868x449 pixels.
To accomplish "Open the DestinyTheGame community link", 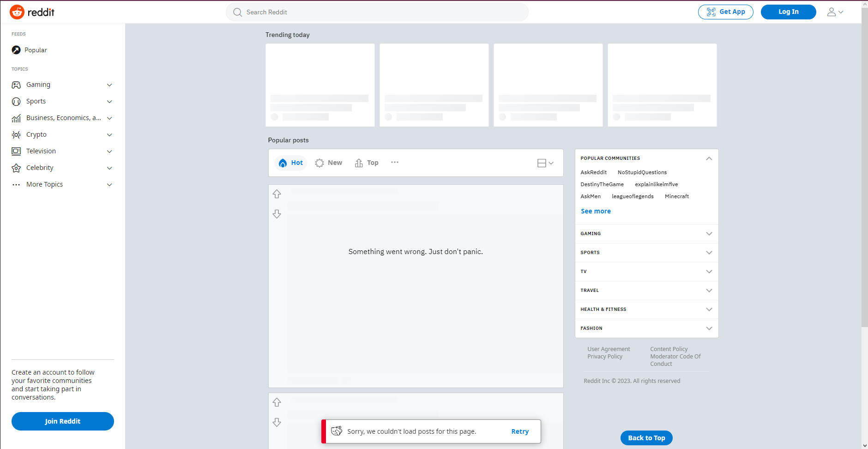I will pos(602,184).
